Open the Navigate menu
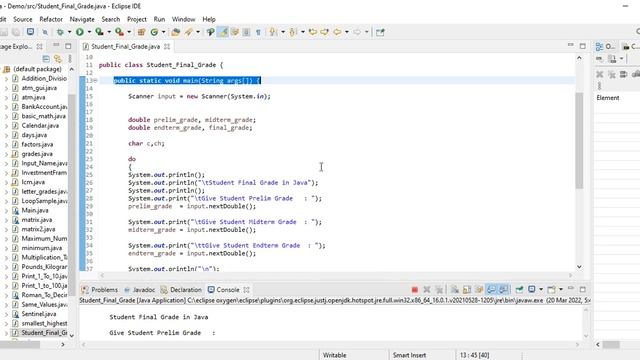This screenshot has height=360, width=640. click(82, 19)
